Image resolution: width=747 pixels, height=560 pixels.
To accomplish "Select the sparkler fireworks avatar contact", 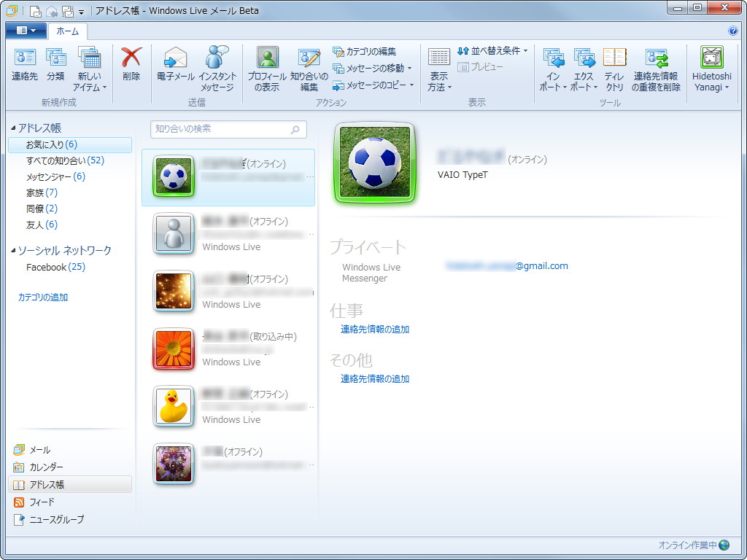I will click(228, 292).
